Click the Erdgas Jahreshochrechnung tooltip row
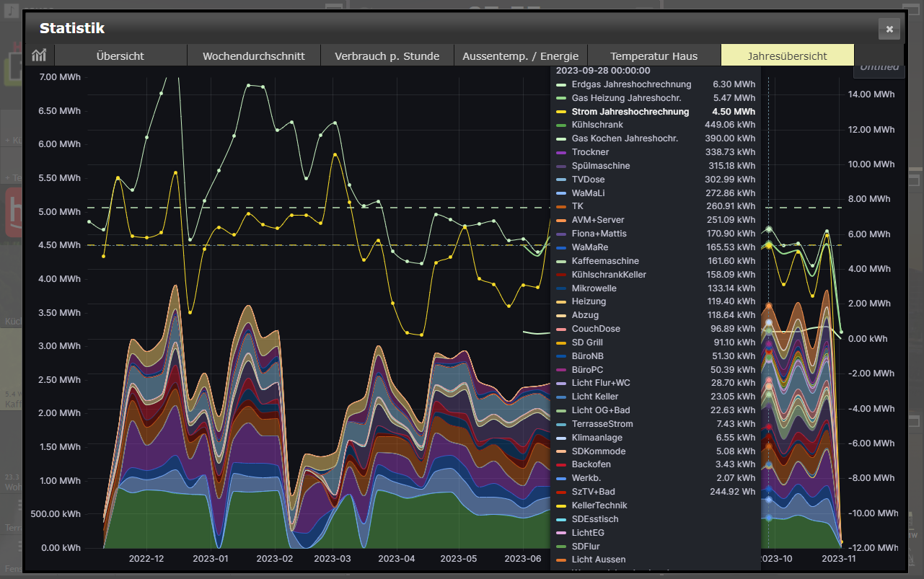 pos(656,84)
